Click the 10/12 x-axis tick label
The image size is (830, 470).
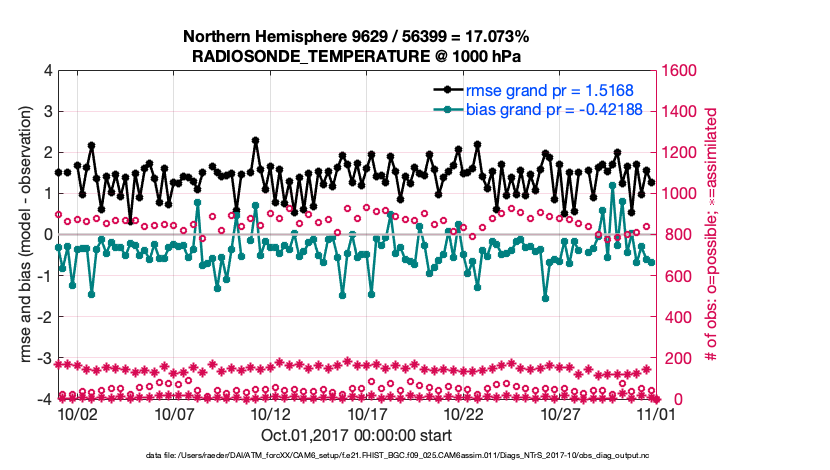(270, 413)
